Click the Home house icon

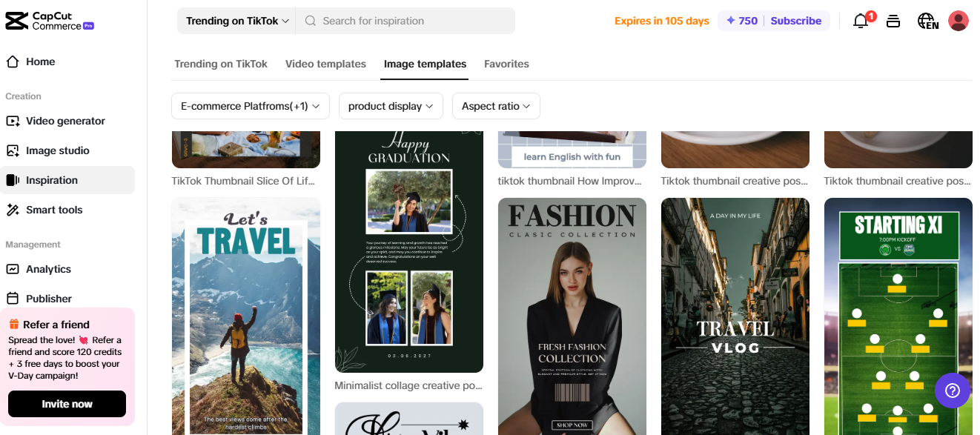coord(13,62)
